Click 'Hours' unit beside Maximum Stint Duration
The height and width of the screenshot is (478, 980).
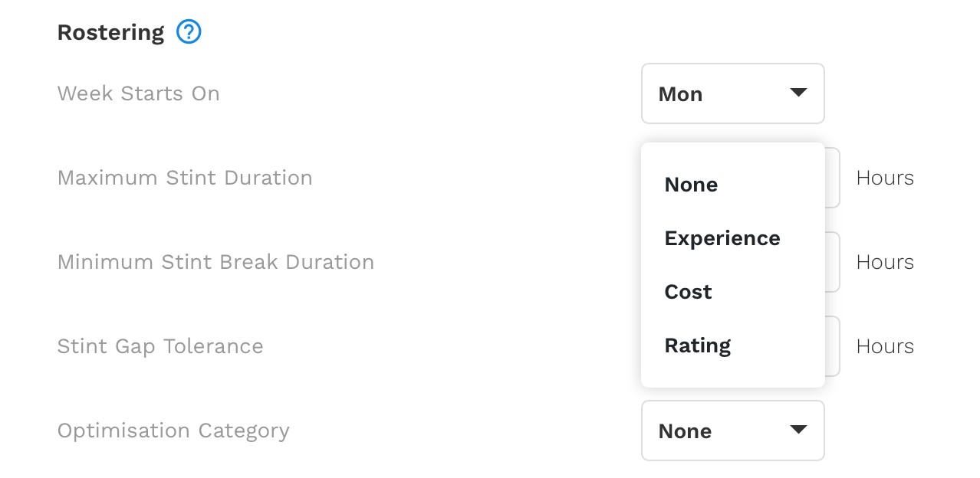[x=885, y=178]
